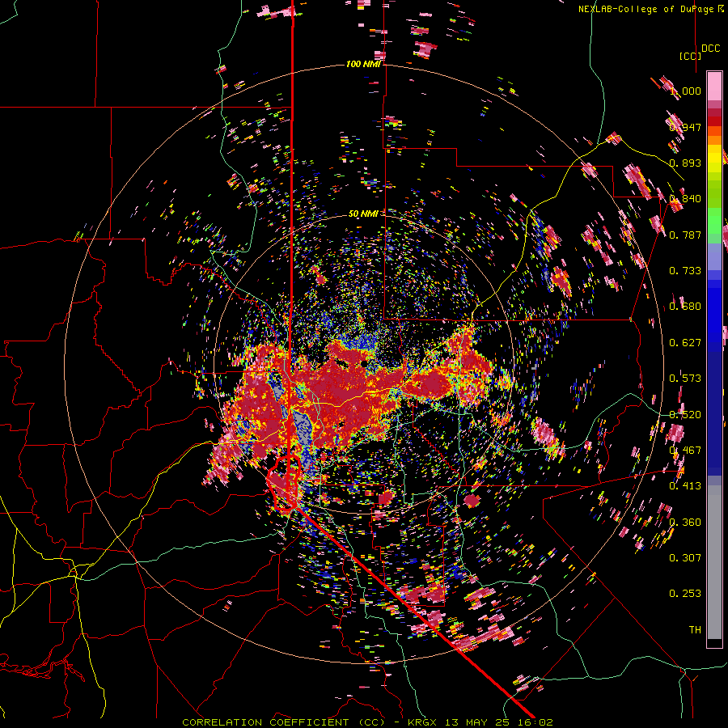The height and width of the screenshot is (728, 728).
Task: Click the 0.733 legend value
Action: click(x=685, y=271)
